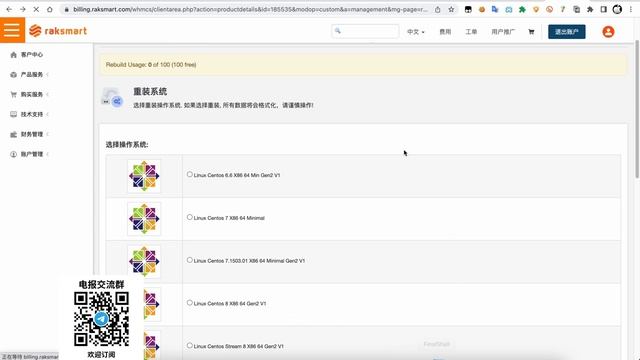Click the 购买服务 cart icon in sidebar
Viewport: 640px width, 360px height.
[x=13, y=94]
